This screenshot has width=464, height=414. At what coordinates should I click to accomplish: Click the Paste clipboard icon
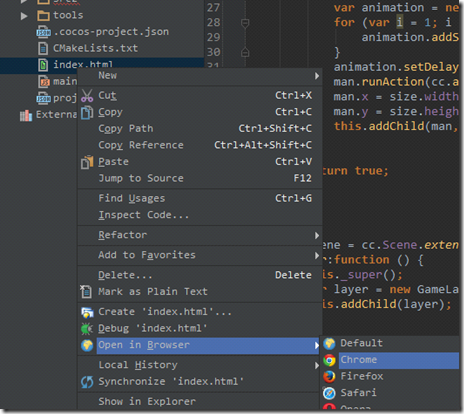tap(87, 162)
